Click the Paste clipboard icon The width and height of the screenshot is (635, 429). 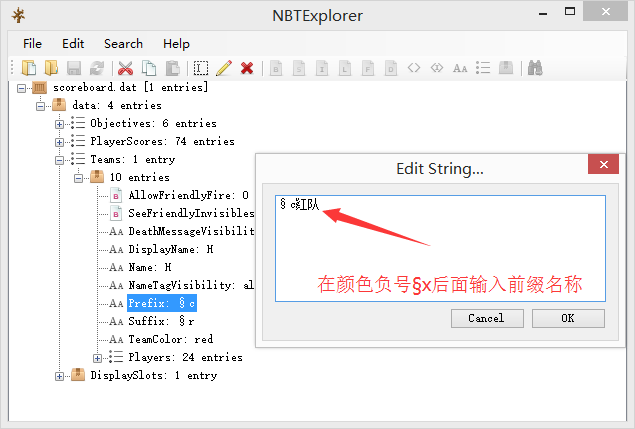[x=172, y=68]
